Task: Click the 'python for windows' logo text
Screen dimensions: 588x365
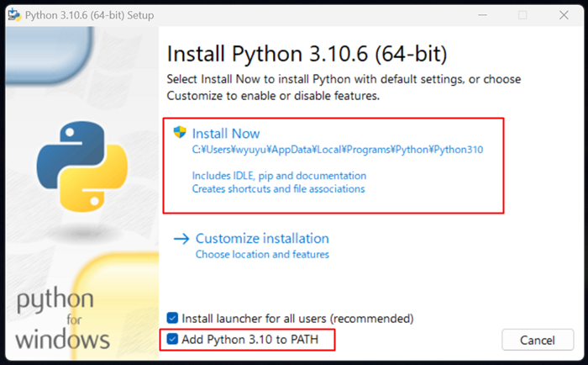Action: (x=63, y=320)
